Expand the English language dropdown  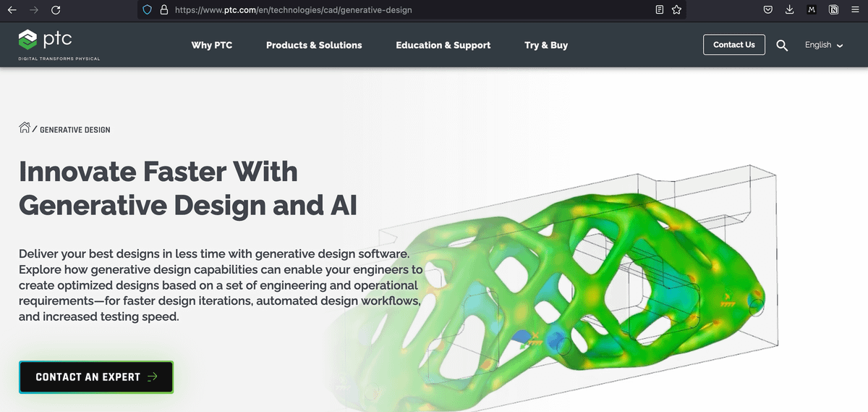824,45
